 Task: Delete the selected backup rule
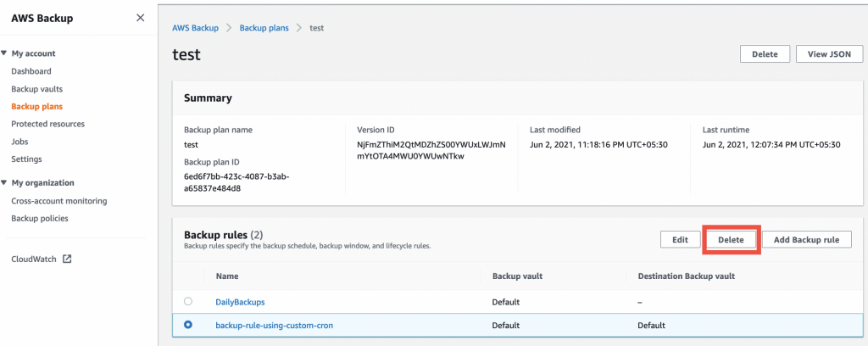click(x=731, y=240)
